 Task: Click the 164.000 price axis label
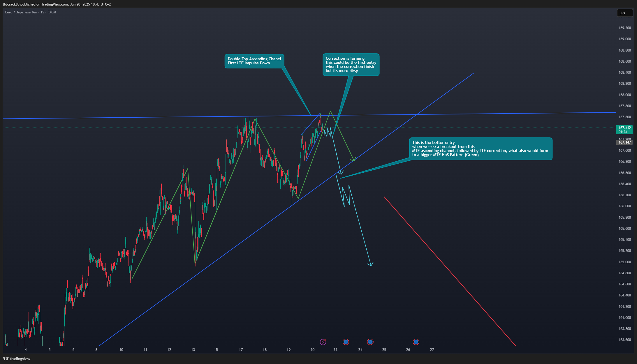625,318
